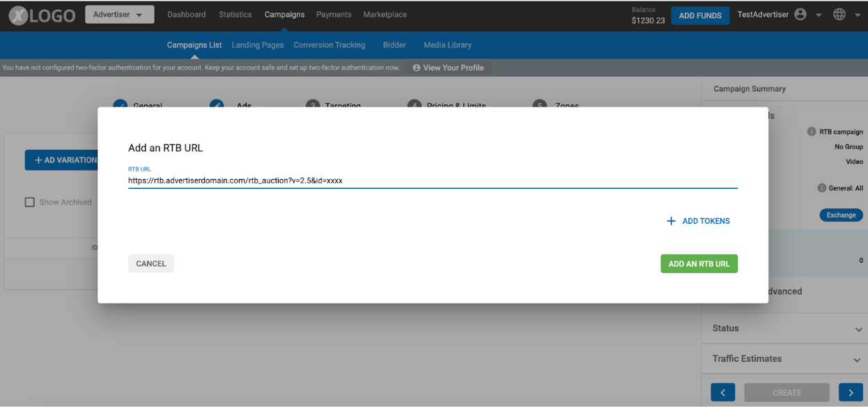Click the plus icon next to ADD TOKENS
Viewport: 868px width, 407px height.
coord(671,220)
